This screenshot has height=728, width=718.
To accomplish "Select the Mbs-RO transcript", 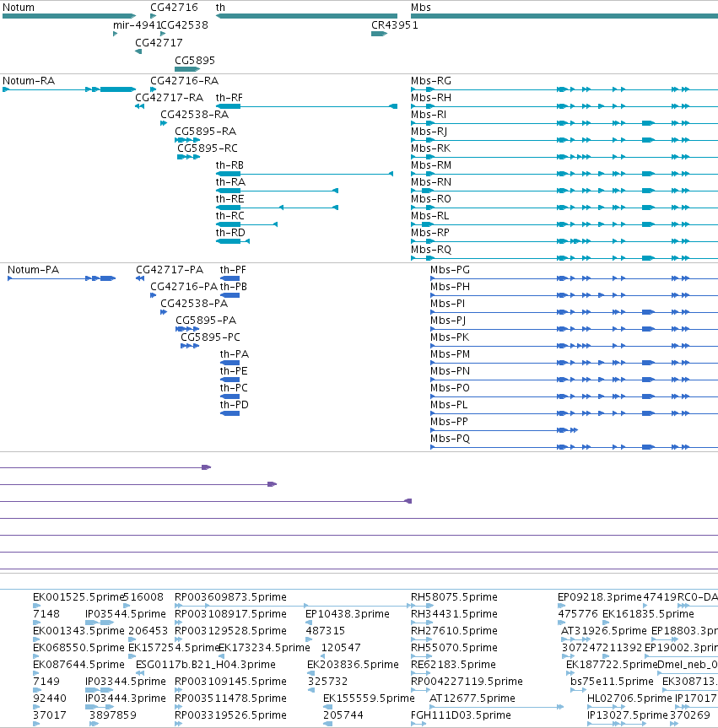I will point(564,208).
